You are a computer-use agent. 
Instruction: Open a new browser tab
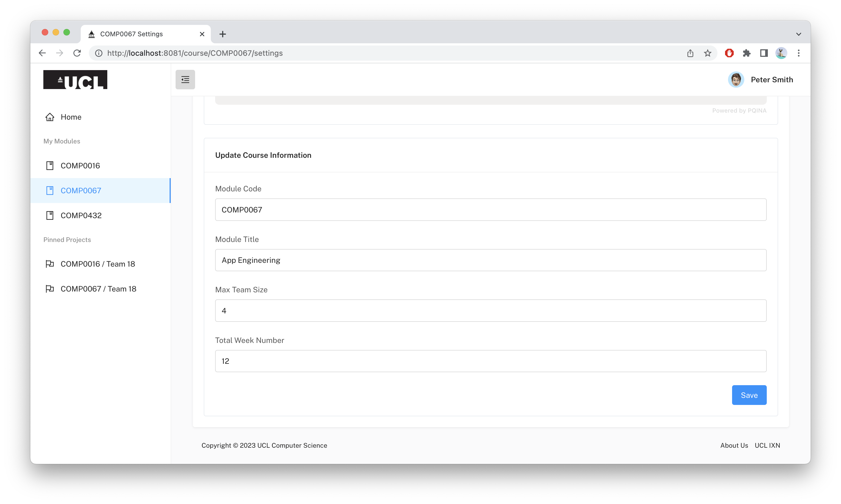(x=223, y=34)
